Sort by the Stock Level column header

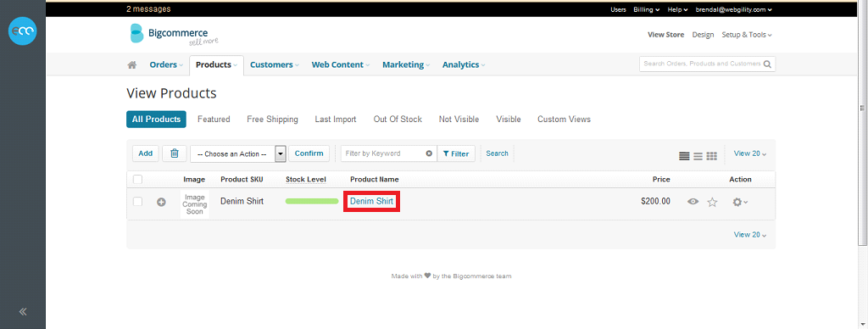coord(305,179)
